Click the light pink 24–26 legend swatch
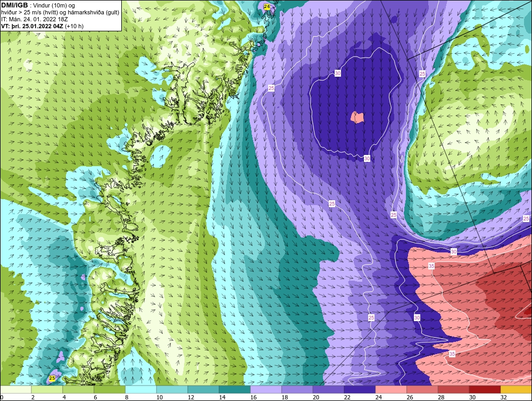Screen dimensions: 532x401 point(391,389)
